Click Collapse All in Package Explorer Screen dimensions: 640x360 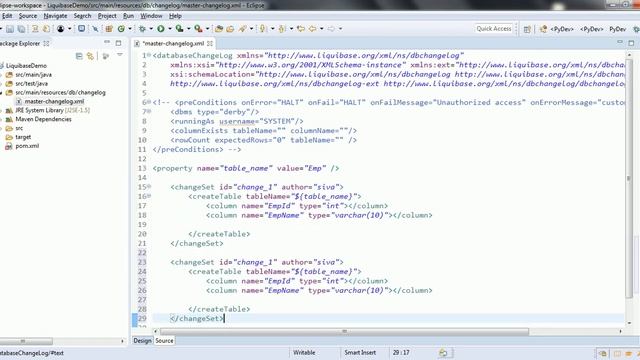pyautogui.click(x=79, y=56)
